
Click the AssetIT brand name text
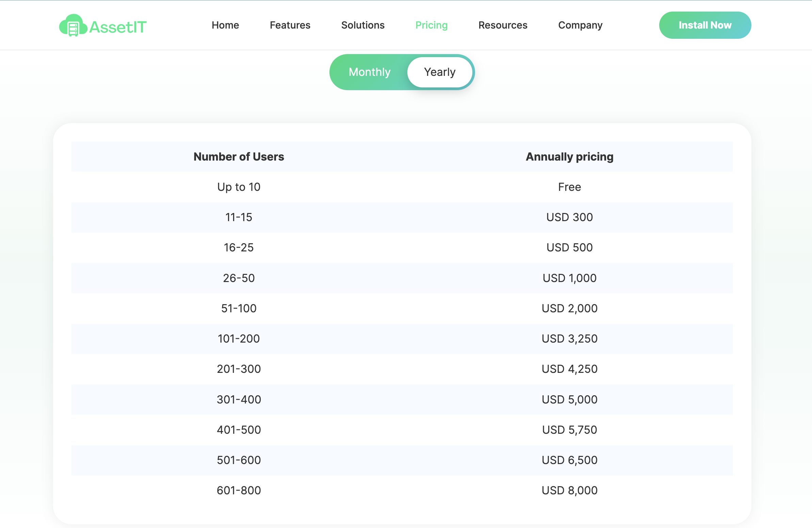pos(118,27)
